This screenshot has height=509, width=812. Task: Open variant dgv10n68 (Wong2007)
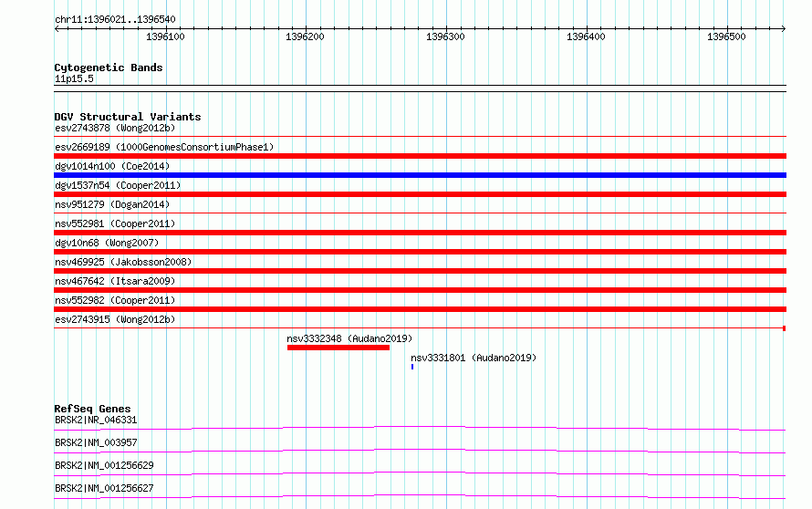pyautogui.click(x=107, y=243)
